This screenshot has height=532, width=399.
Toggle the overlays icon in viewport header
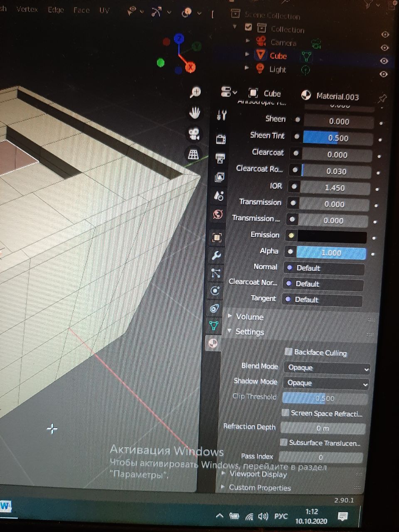(x=187, y=12)
